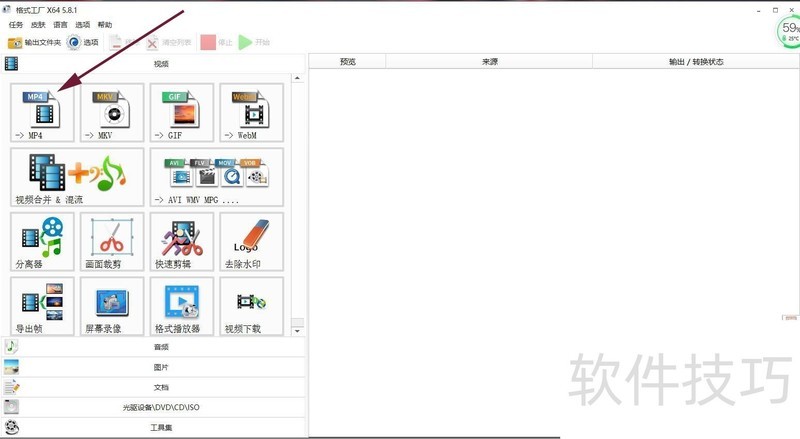
Task: Click the scroll down arrow of tile panel
Action: [297, 331]
